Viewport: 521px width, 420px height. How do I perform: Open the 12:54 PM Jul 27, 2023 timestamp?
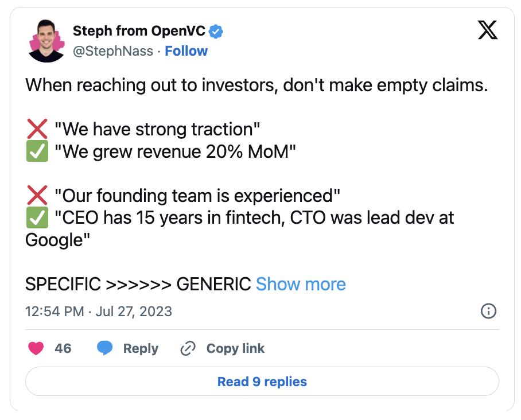click(x=99, y=312)
